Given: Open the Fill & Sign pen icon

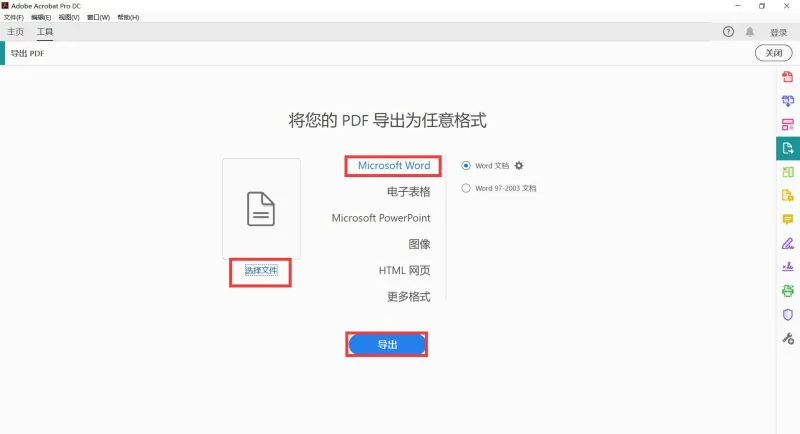Looking at the screenshot, I should click(787, 243).
